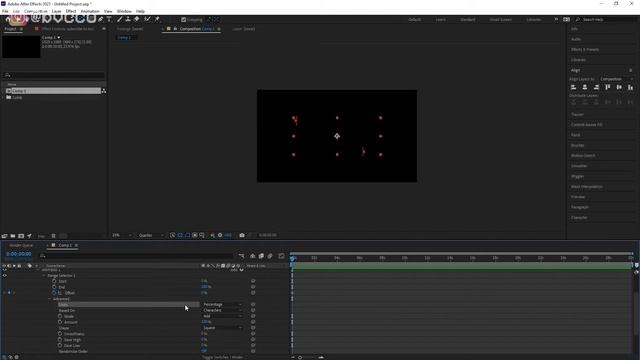The image size is (640, 360).
Task: Select the Pen tool in toolbar
Action: 100,19
